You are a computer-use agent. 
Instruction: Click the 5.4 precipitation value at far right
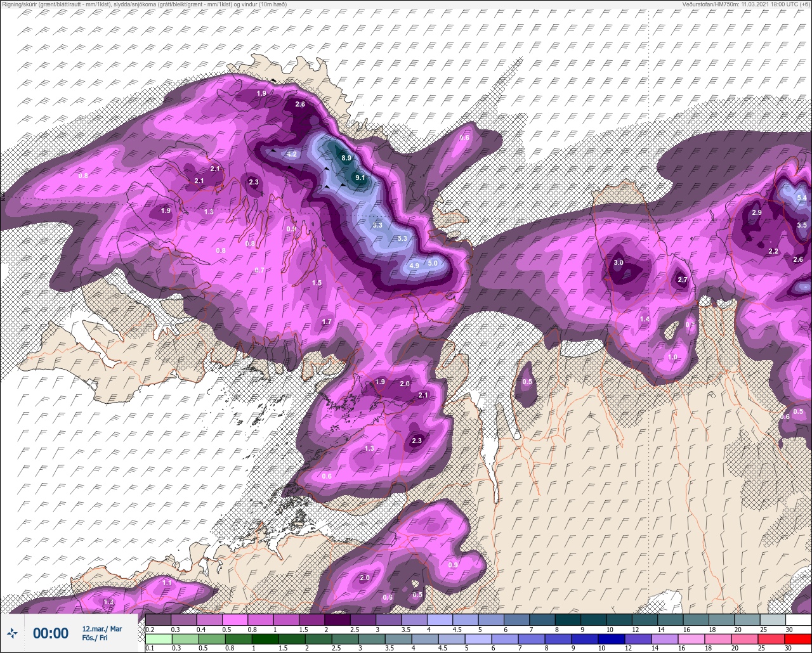(x=802, y=198)
